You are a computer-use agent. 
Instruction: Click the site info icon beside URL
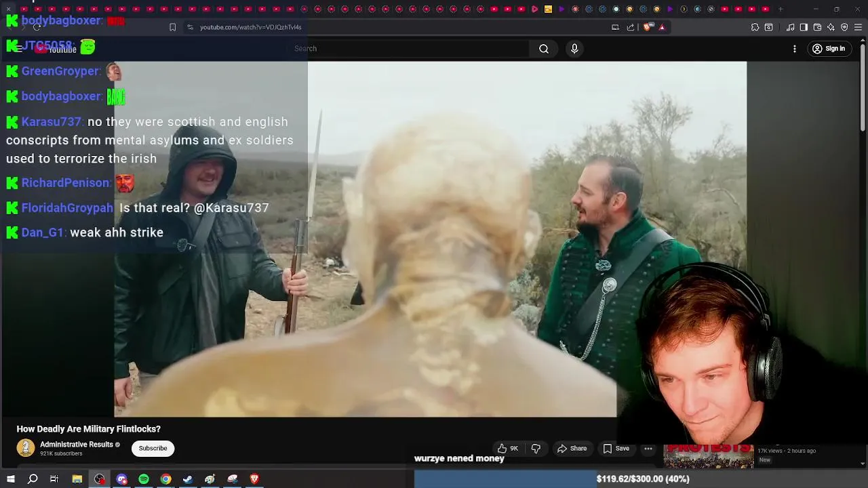tap(190, 27)
